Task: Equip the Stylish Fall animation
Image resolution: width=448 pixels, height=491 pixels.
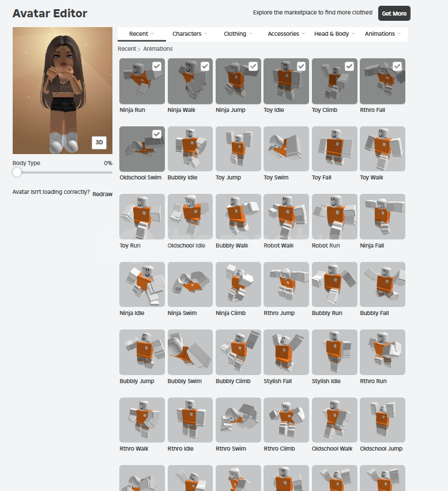Action: tap(286, 352)
